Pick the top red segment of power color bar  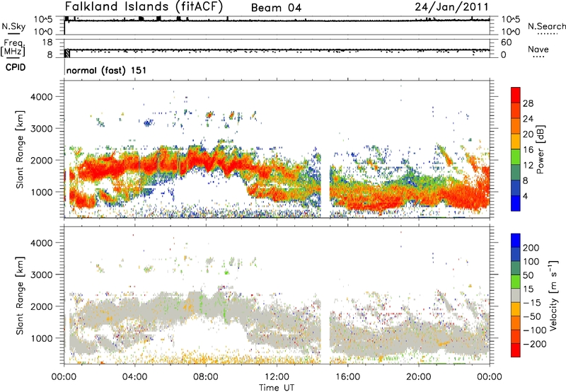[x=516, y=95]
